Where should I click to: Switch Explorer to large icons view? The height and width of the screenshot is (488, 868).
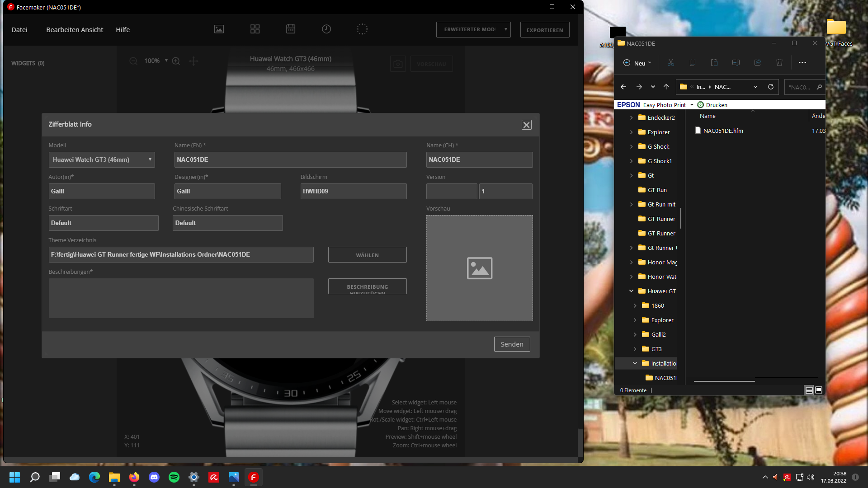pos(819,390)
